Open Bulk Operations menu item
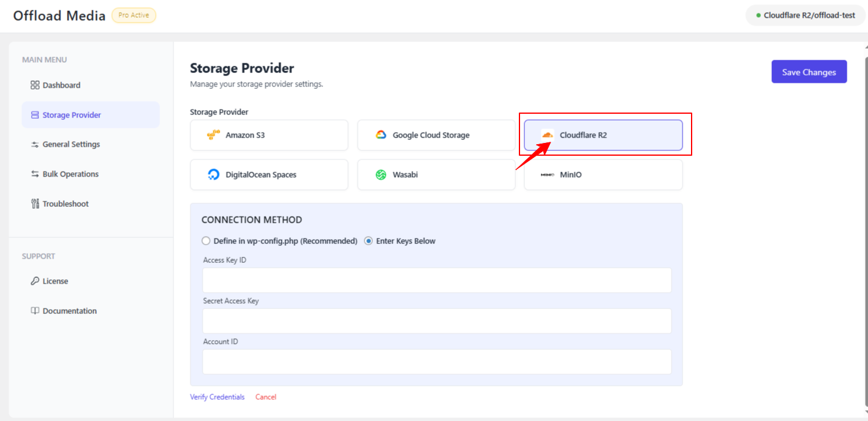Viewport: 868px width, 421px height. [70, 174]
